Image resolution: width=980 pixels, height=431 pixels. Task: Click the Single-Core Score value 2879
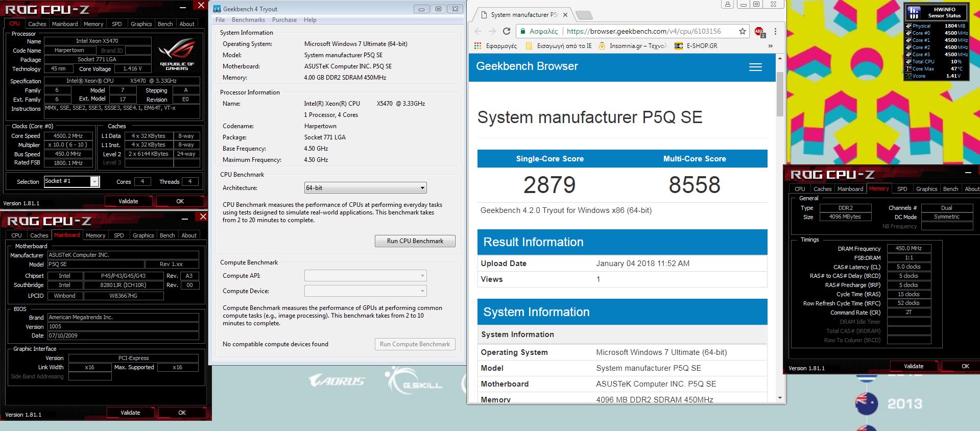pos(549,185)
